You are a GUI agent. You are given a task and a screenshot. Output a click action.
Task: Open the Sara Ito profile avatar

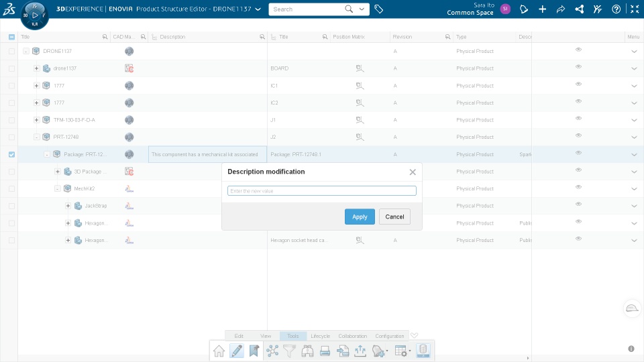(x=505, y=9)
